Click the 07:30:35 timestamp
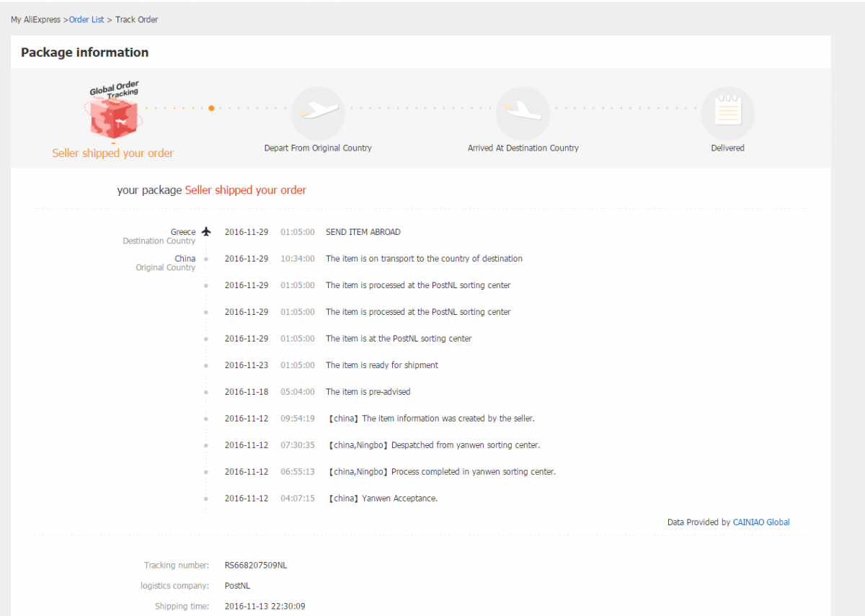This screenshot has height=616, width=865. 298,445
